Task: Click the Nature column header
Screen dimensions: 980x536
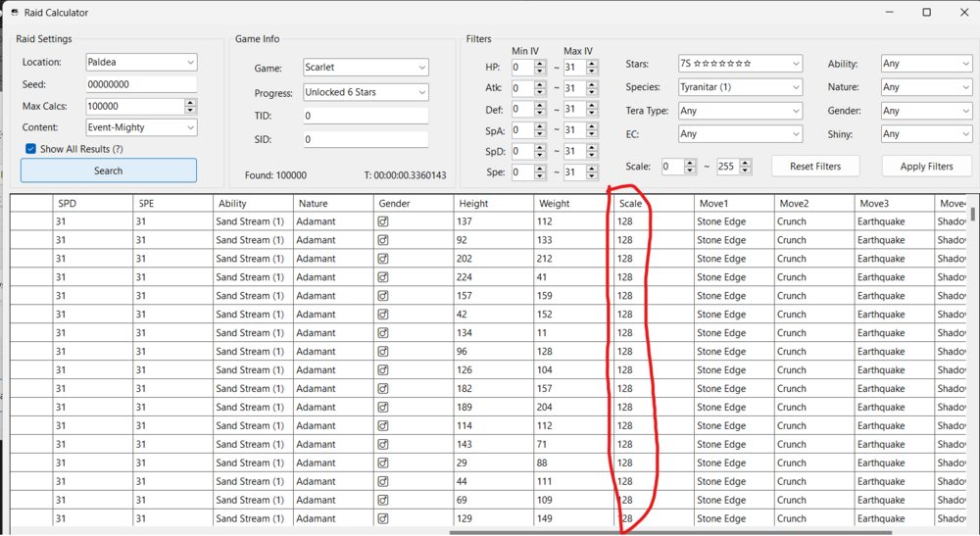Action: coord(332,203)
